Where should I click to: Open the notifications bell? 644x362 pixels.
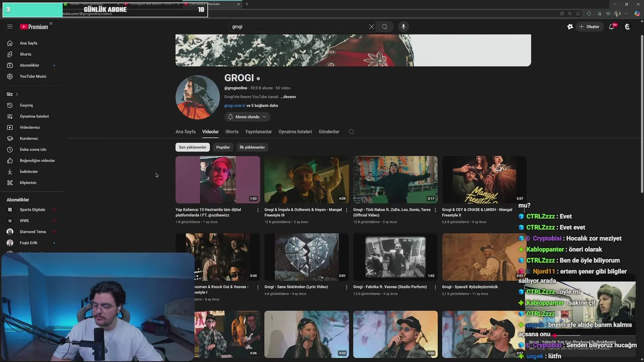click(x=612, y=27)
